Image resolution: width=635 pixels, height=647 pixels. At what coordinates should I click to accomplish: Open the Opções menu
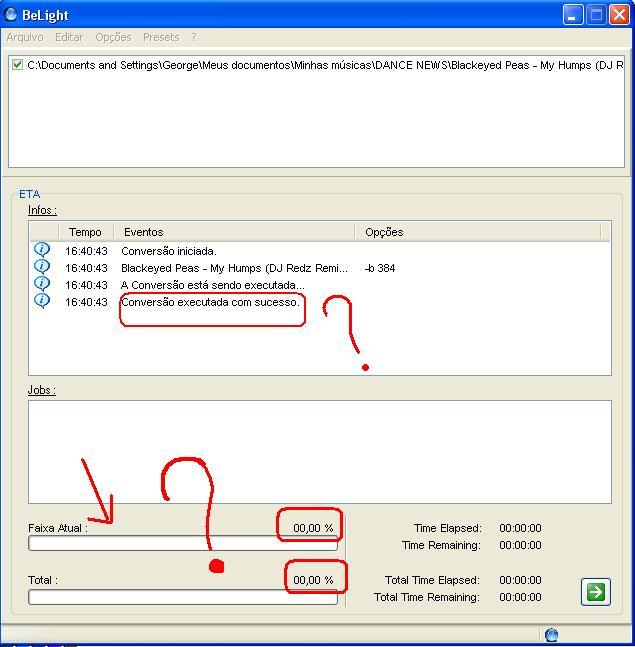pos(113,37)
